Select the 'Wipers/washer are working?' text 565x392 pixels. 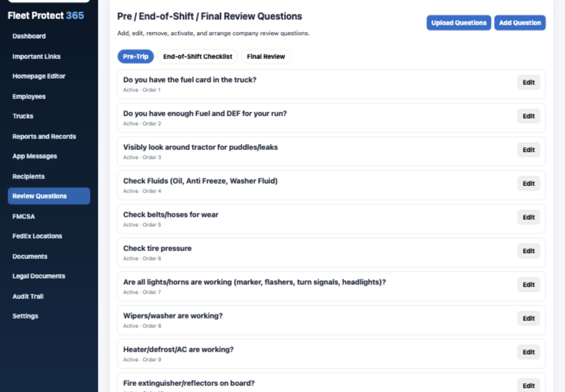[x=173, y=316]
